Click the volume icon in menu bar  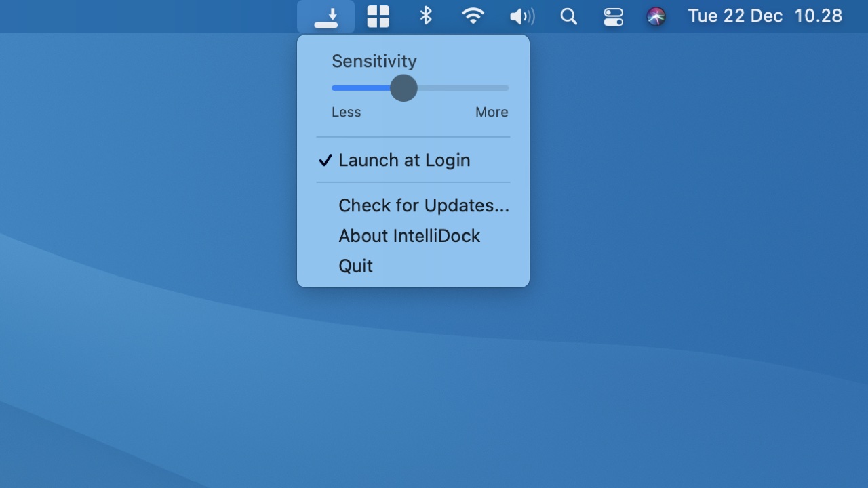pos(521,16)
